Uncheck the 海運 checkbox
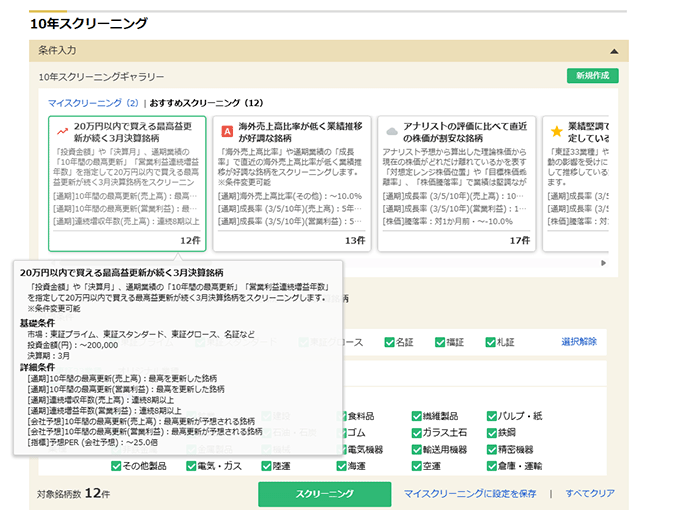The image size is (680, 510). [x=341, y=466]
